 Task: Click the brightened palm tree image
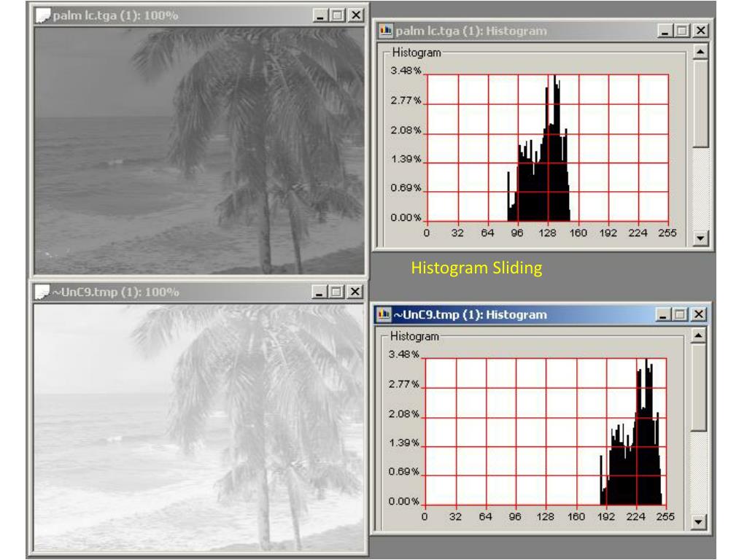(198, 427)
